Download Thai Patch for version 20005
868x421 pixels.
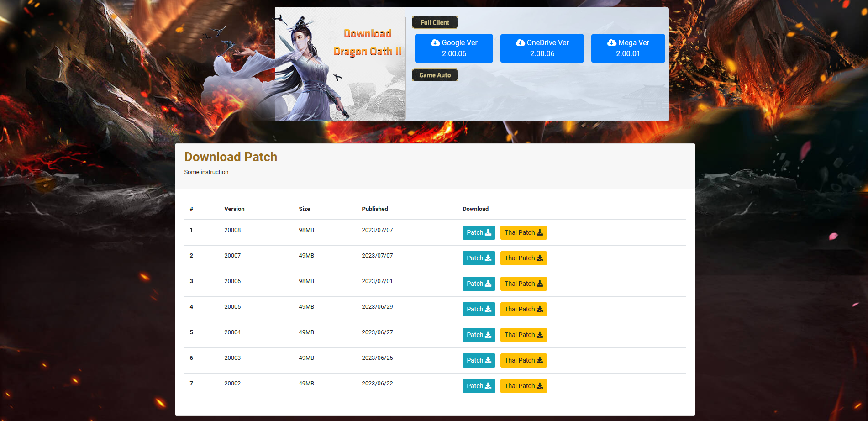click(x=523, y=309)
